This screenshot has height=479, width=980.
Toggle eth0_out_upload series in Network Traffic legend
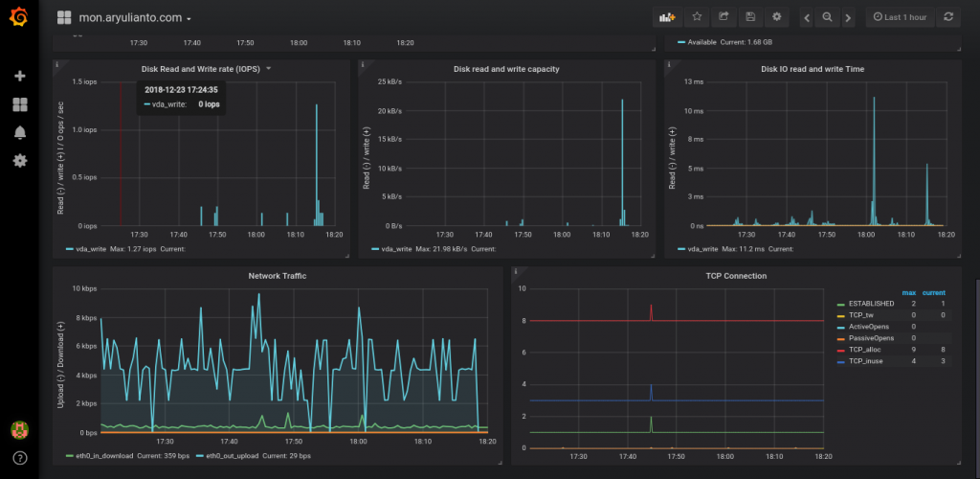pos(228,456)
